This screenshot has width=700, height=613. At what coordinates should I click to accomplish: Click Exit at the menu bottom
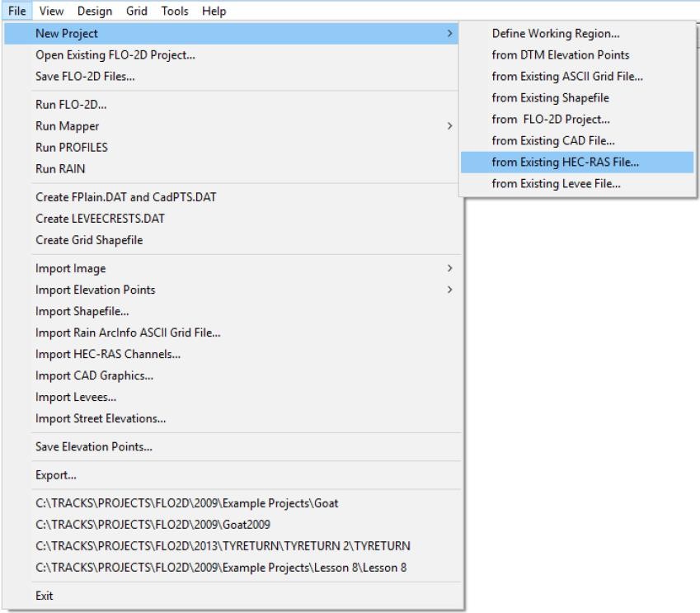coord(45,596)
